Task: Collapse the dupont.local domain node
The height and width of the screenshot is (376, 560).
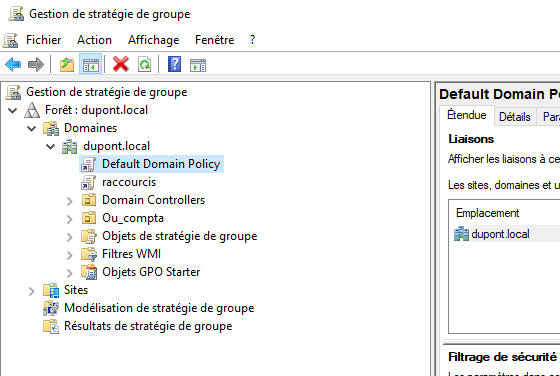Action: 51,146
